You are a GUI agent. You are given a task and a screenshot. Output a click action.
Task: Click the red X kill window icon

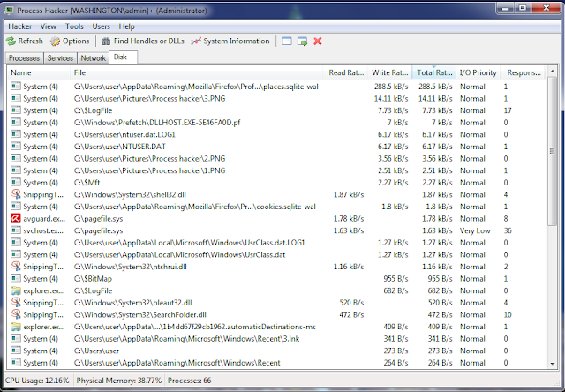[318, 41]
